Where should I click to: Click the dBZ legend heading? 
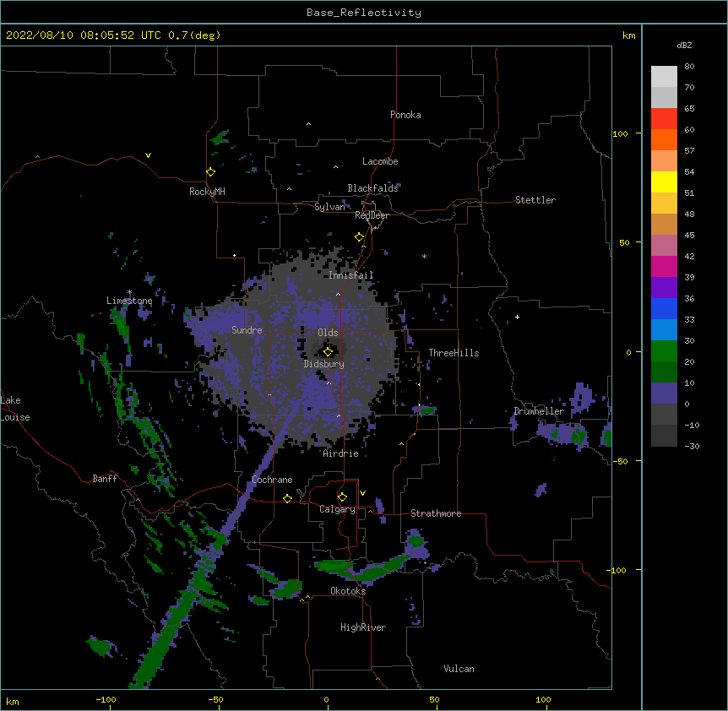[x=684, y=45]
